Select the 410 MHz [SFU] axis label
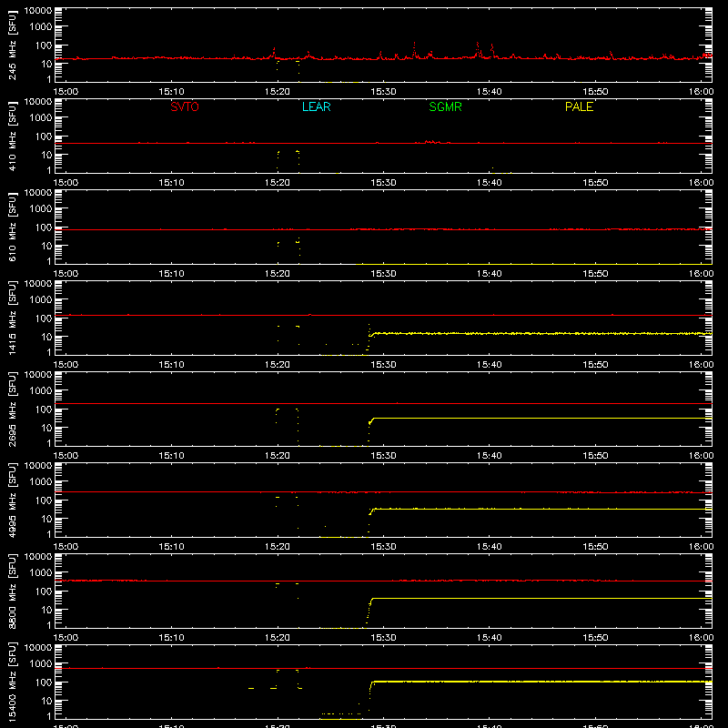 [12, 136]
